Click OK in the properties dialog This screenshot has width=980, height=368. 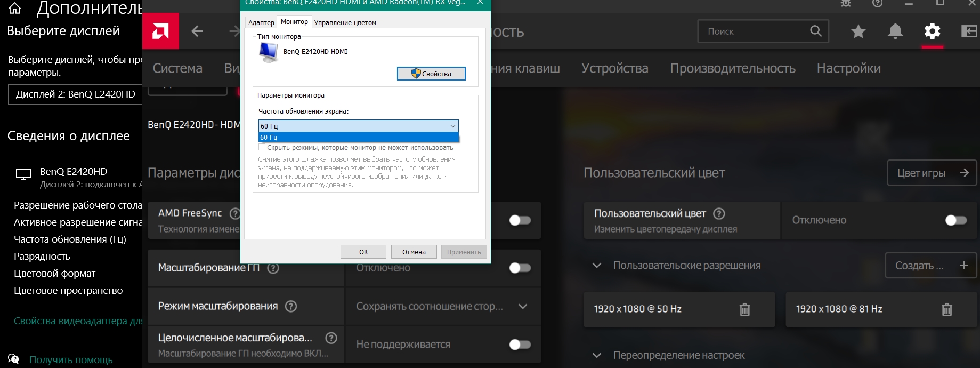point(363,252)
